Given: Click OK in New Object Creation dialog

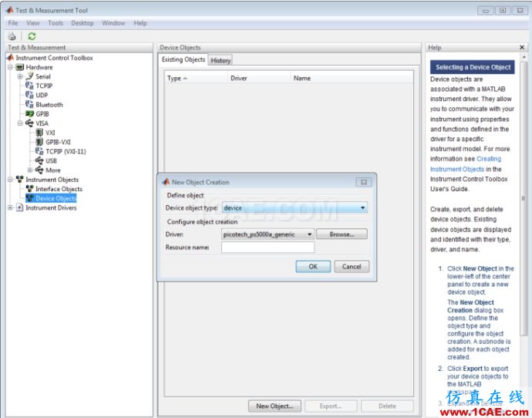Looking at the screenshot, I should tap(313, 267).
